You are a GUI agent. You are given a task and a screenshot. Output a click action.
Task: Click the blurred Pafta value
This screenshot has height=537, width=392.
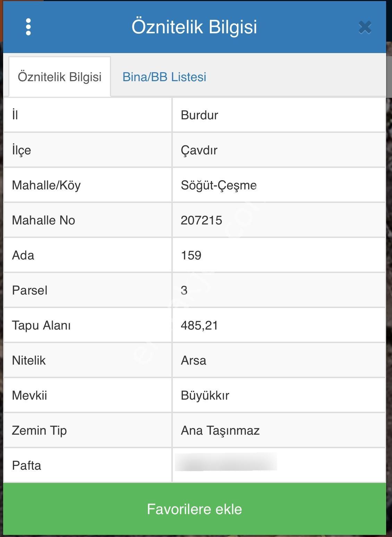click(226, 462)
